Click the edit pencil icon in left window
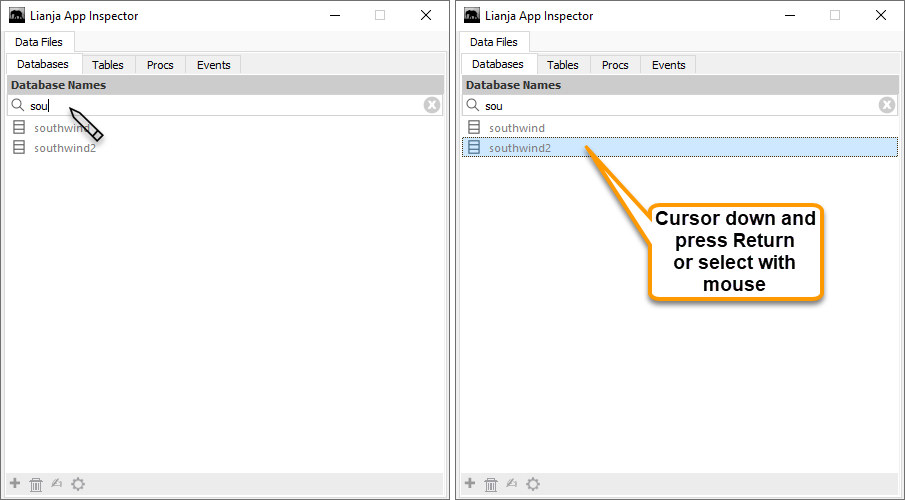This screenshot has height=500, width=905. click(56, 484)
